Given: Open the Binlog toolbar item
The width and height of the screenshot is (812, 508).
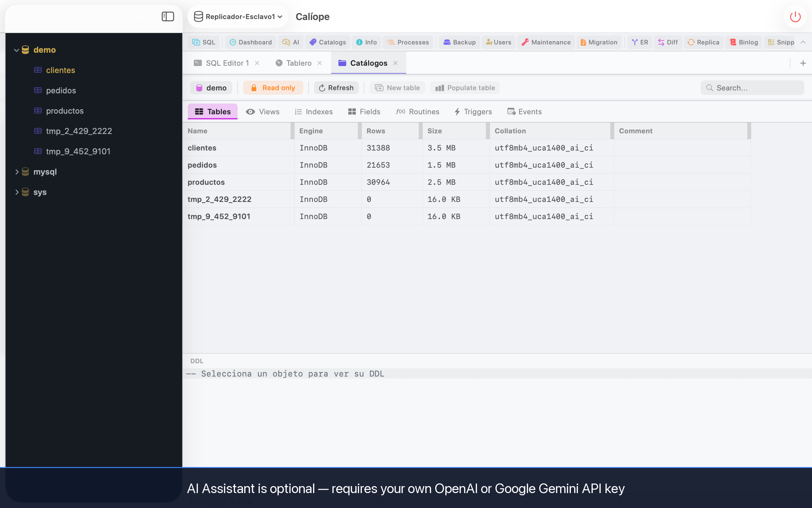Looking at the screenshot, I should (x=744, y=42).
